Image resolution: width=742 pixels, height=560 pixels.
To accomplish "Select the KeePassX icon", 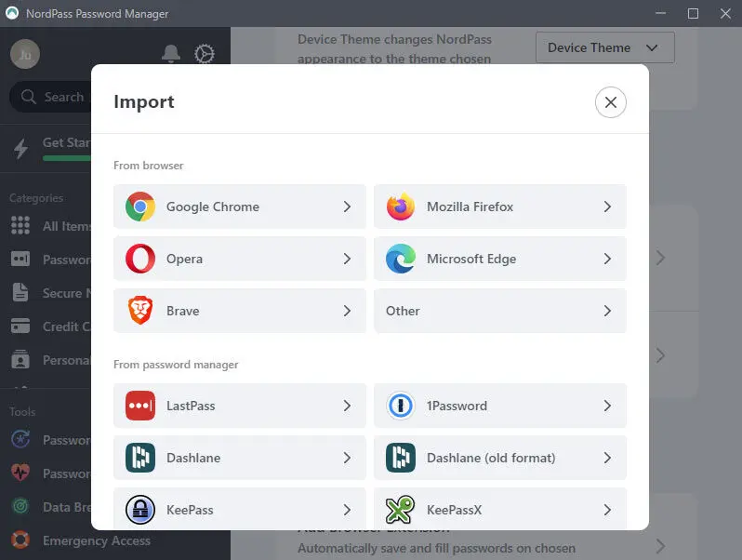I will pos(401,510).
